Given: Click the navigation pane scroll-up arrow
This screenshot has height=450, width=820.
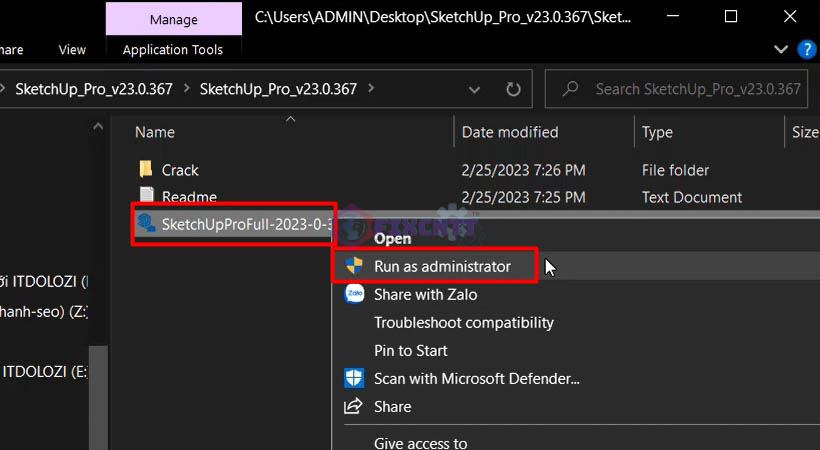Looking at the screenshot, I should (98, 126).
